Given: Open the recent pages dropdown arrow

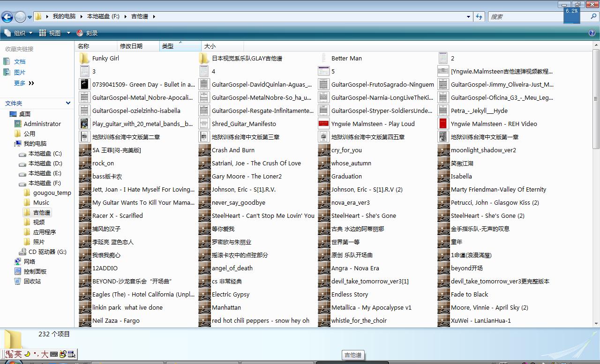Looking at the screenshot, I should 30,17.
